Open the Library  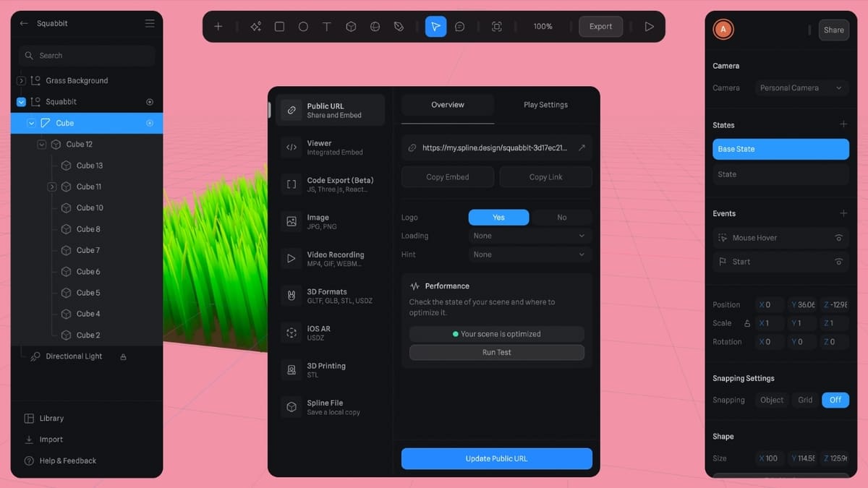(44, 418)
